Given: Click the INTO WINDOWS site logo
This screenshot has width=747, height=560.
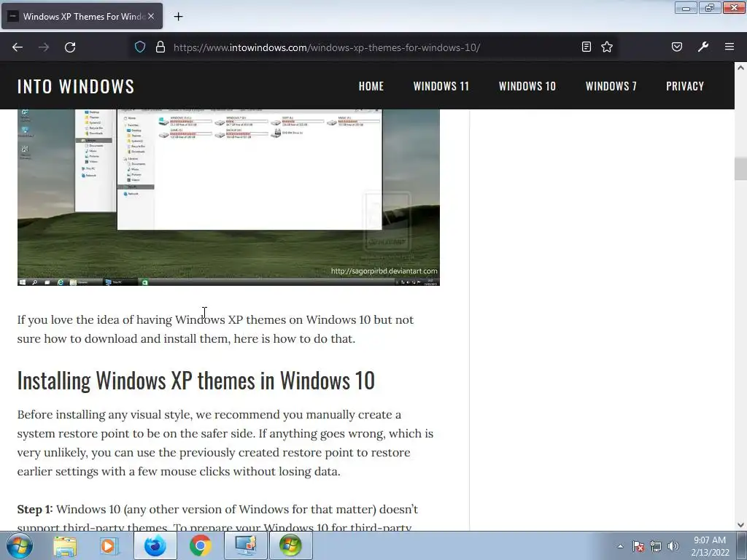Looking at the screenshot, I should coord(76,86).
